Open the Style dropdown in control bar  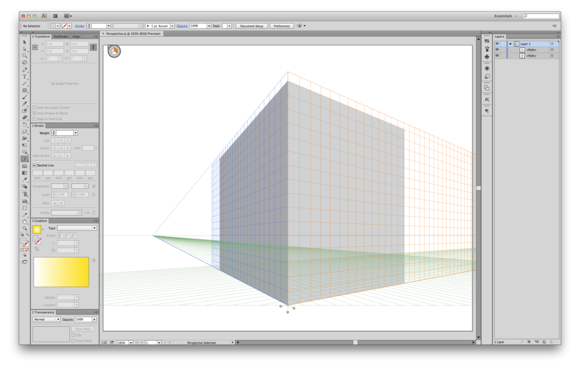[229, 26]
